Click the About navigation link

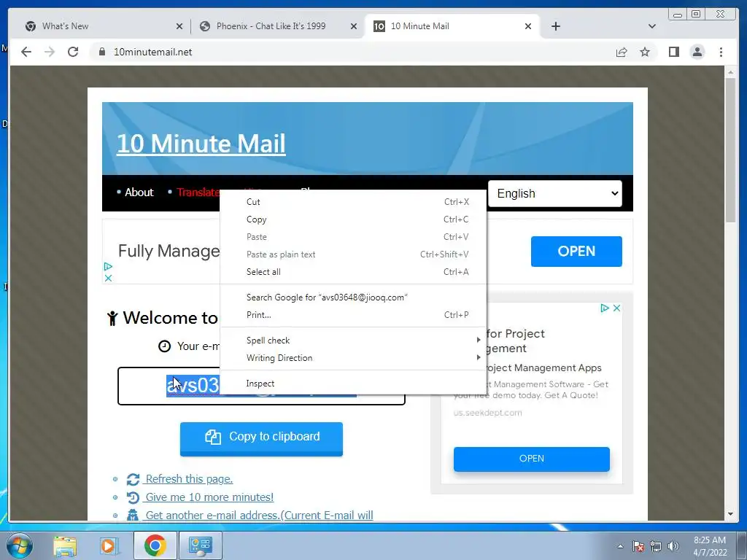pos(139,192)
